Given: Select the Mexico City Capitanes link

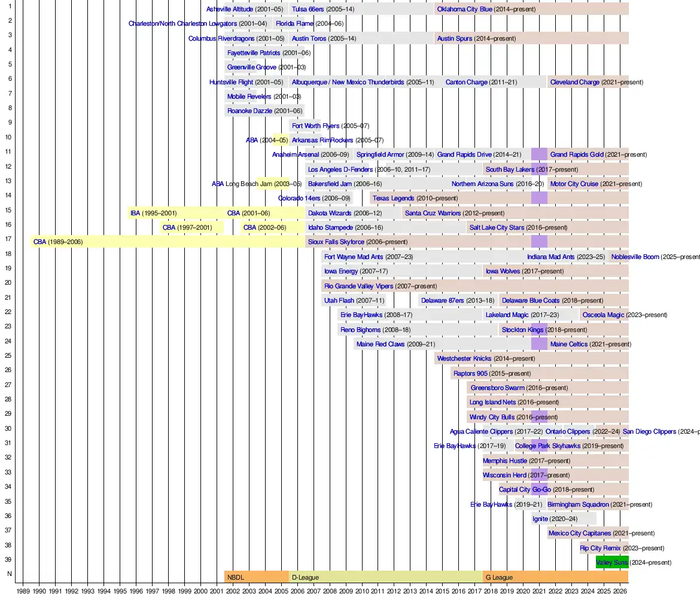Looking at the screenshot, I should tap(580, 534).
